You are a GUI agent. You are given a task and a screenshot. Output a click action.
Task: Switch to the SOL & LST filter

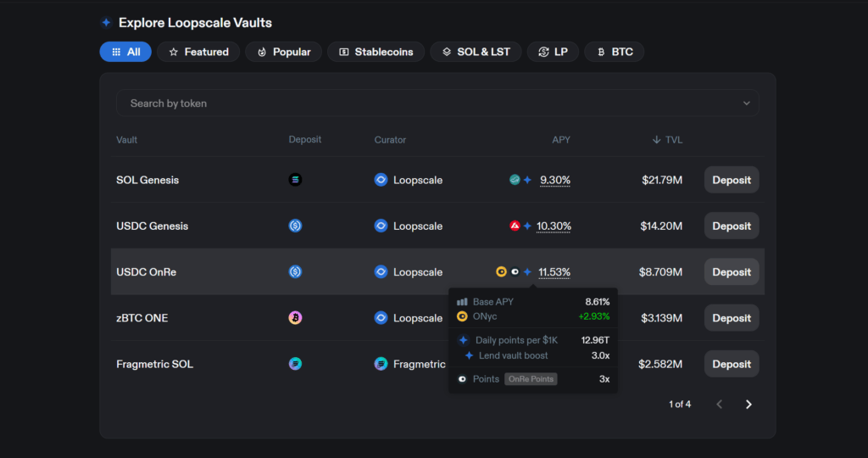click(x=476, y=52)
